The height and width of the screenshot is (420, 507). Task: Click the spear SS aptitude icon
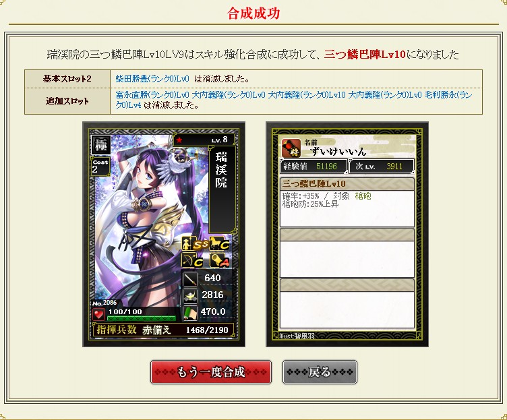(x=195, y=244)
